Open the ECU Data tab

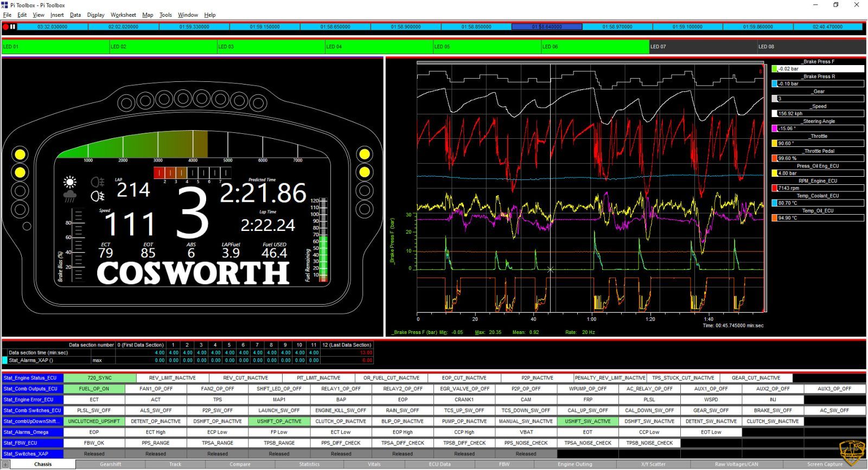[439, 465]
